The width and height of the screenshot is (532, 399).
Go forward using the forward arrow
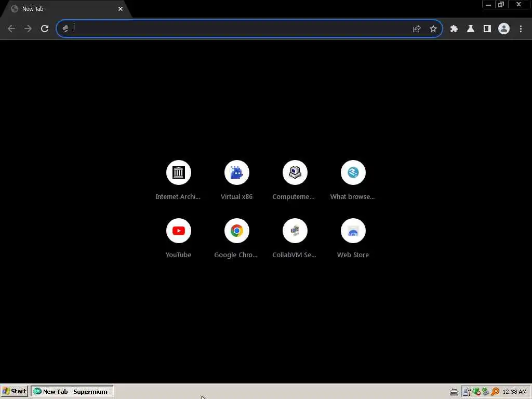pos(28,29)
